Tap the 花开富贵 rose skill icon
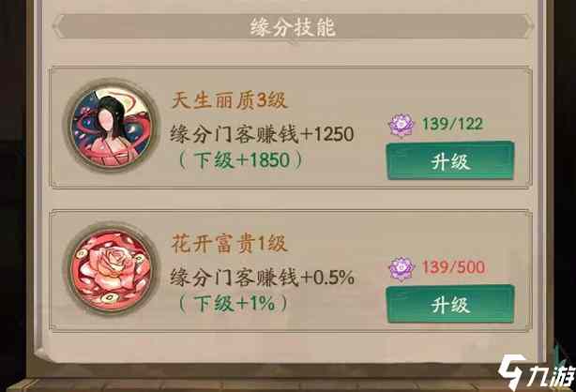The image size is (576, 392). 112,271
